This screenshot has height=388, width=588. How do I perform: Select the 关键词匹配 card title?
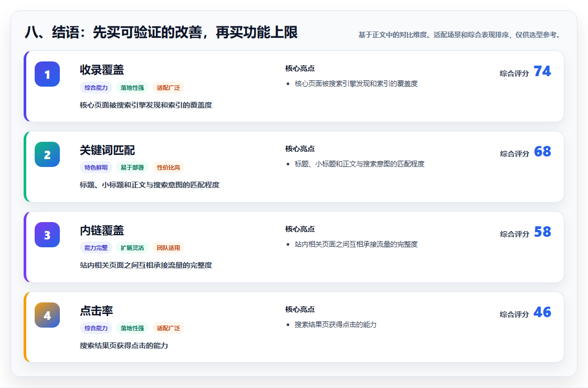(107, 150)
